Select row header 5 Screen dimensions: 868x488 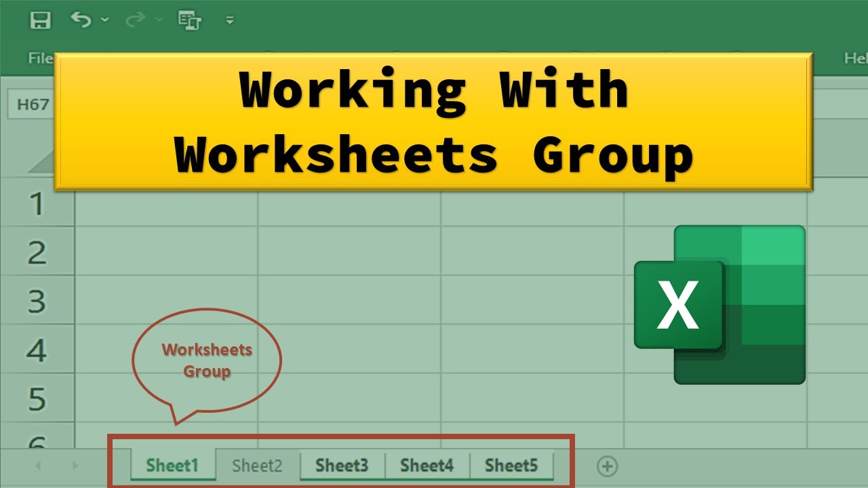[37, 399]
